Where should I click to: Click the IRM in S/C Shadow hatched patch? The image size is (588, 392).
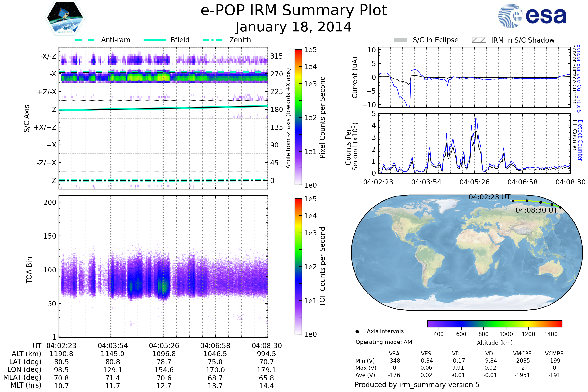coord(479,40)
